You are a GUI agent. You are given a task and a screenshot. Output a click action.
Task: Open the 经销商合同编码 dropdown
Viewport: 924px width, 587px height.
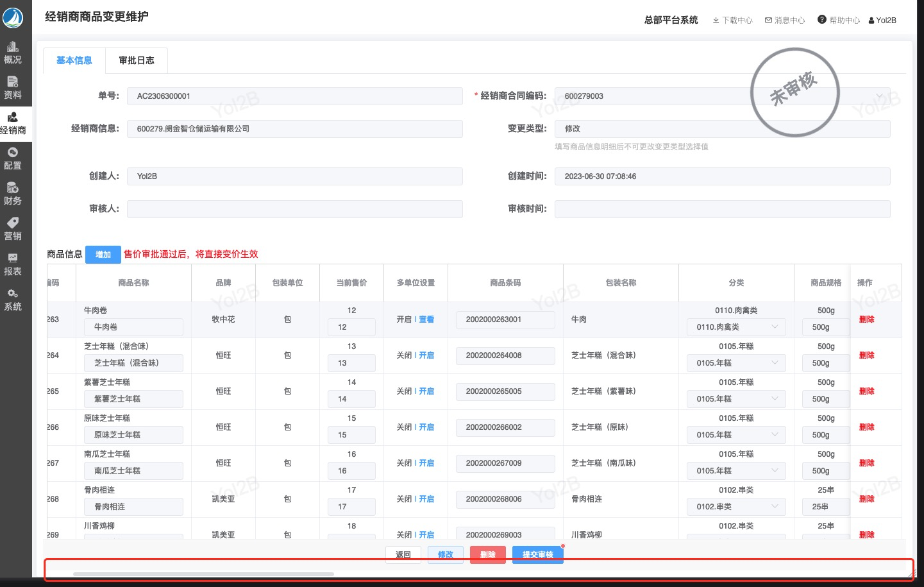click(722, 96)
